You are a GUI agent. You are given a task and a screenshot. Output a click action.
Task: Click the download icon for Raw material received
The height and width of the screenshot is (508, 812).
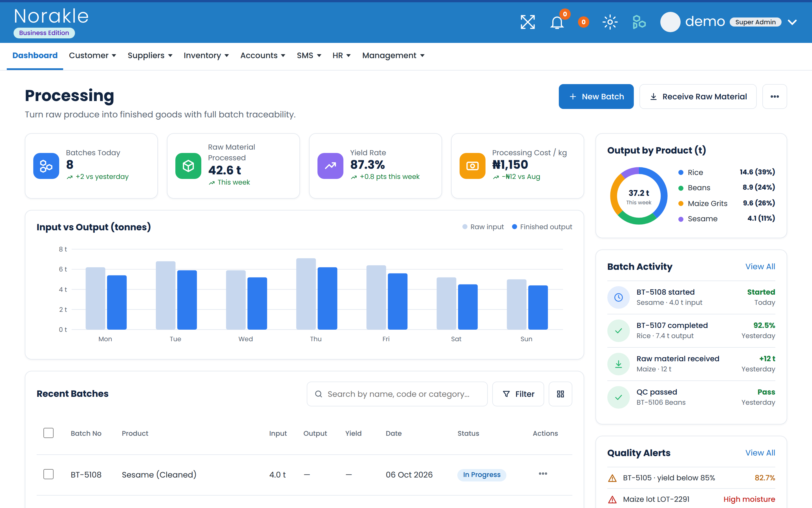pos(618,364)
